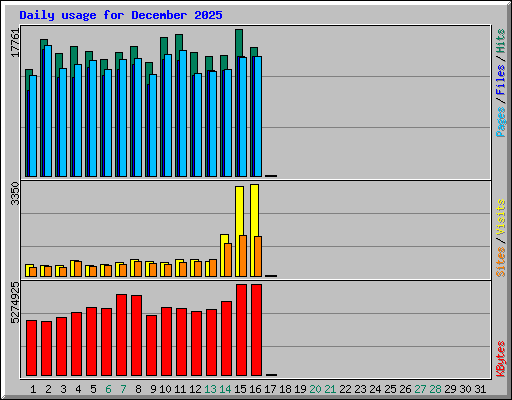512x400 pixels.
Task: Click the green 'Hits' legend label
Action: tap(500, 41)
